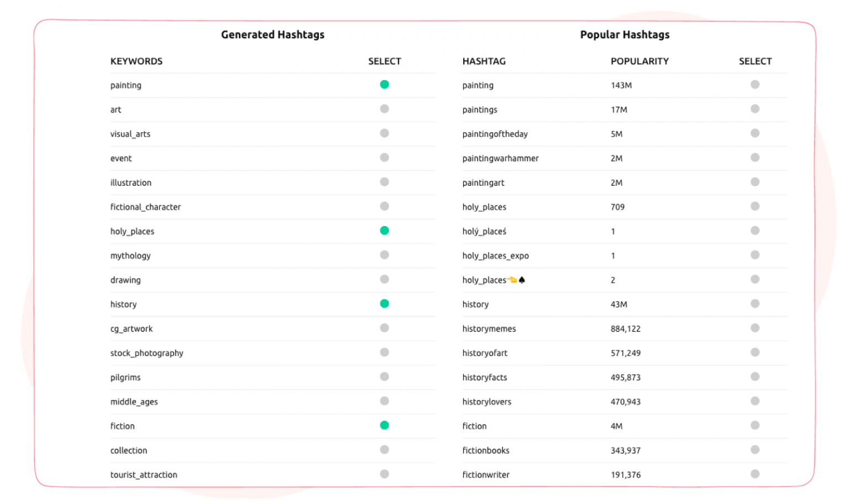Select the "historymemes" hashtag
The image size is (849, 504).
[x=755, y=328]
